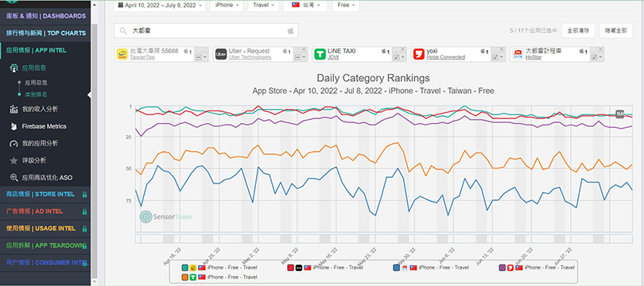This screenshot has width=644, height=286.
Task: Toggle the 大都會計程車 app checkbox
Action: 593,57
